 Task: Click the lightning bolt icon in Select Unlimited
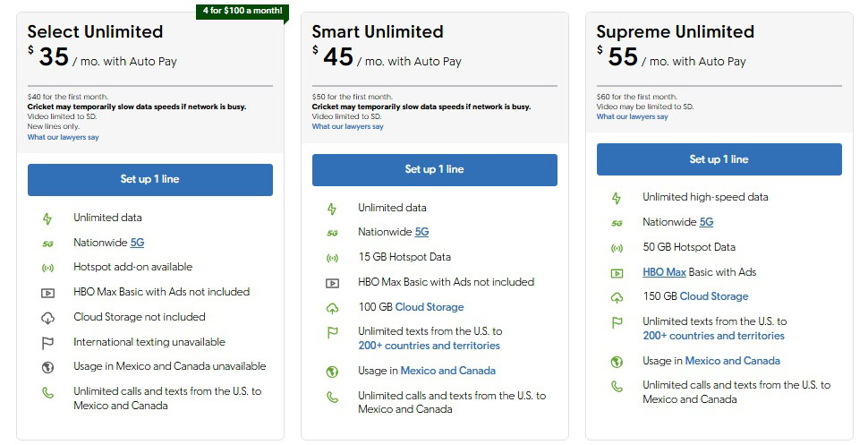click(47, 218)
